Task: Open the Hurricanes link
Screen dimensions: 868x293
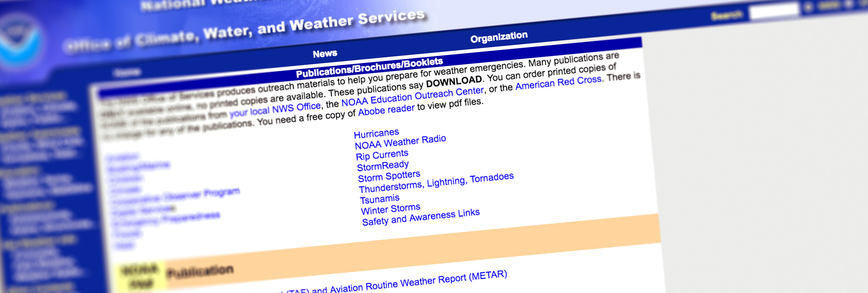Action: click(x=376, y=133)
